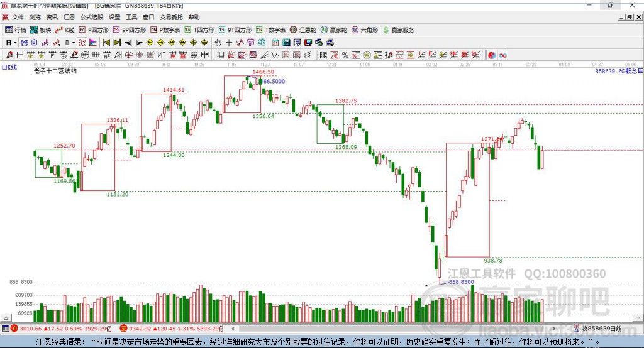Click the 1414.61 red price label
Screen dimensions: 644x348
click(174, 90)
